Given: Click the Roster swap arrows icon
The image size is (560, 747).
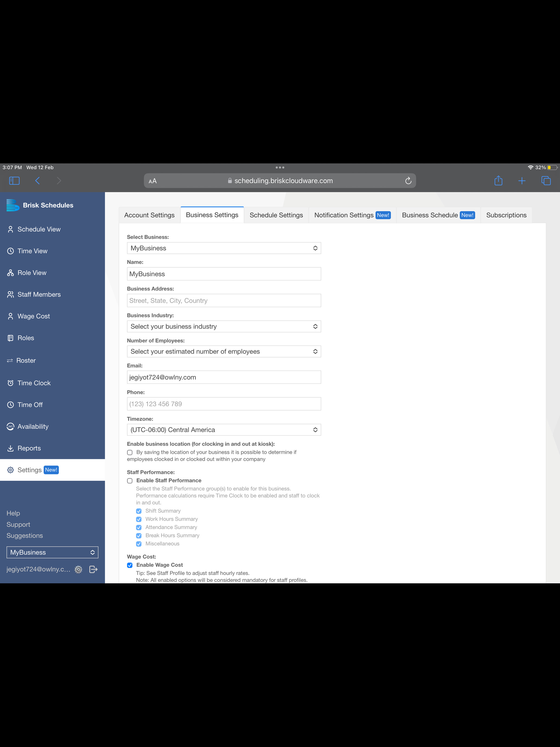Looking at the screenshot, I should [10, 361].
